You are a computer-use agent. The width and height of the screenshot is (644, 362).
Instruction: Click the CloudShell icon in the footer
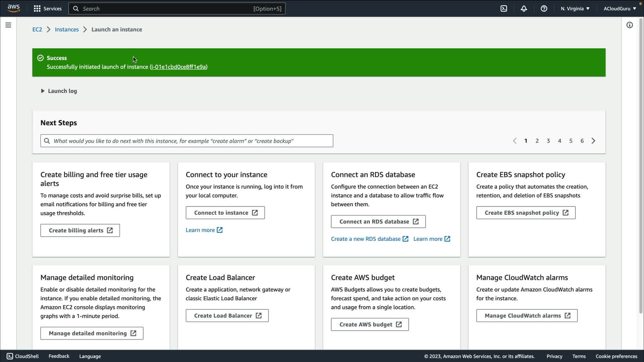pos(10,356)
